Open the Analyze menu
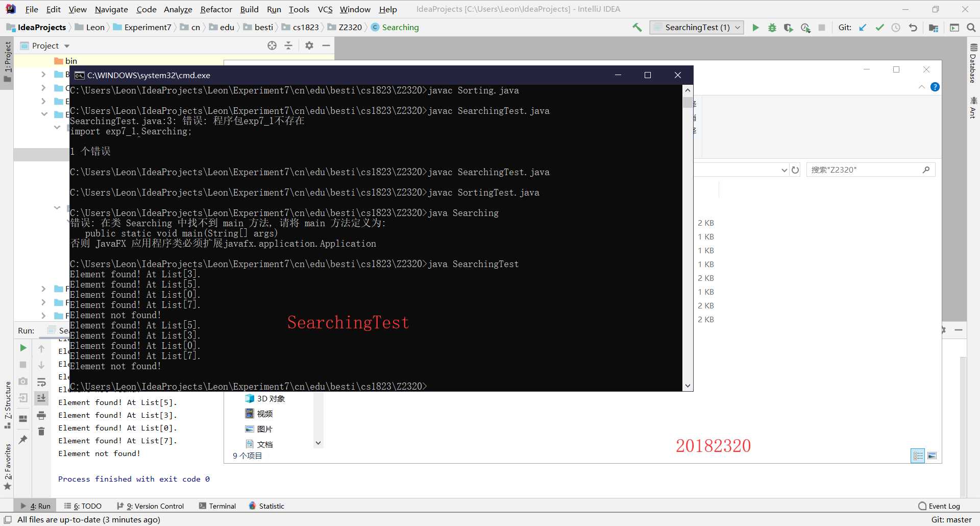Image resolution: width=980 pixels, height=526 pixels. tap(178, 9)
